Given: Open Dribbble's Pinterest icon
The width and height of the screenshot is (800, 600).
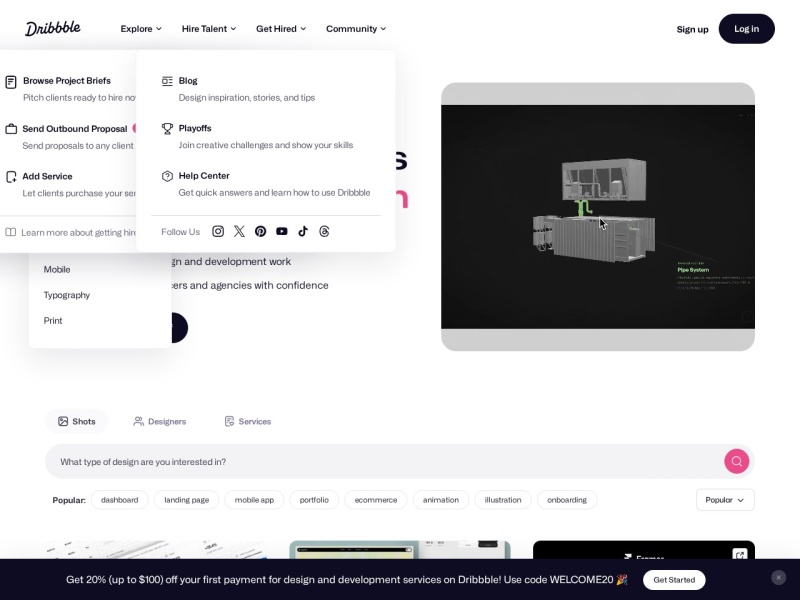Looking at the screenshot, I should coord(261,232).
